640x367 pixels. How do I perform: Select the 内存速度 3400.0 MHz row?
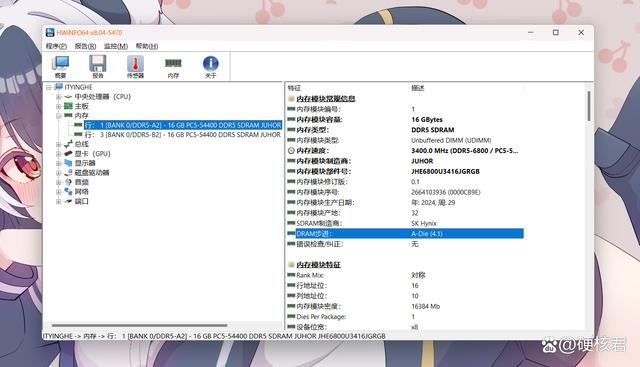point(405,151)
